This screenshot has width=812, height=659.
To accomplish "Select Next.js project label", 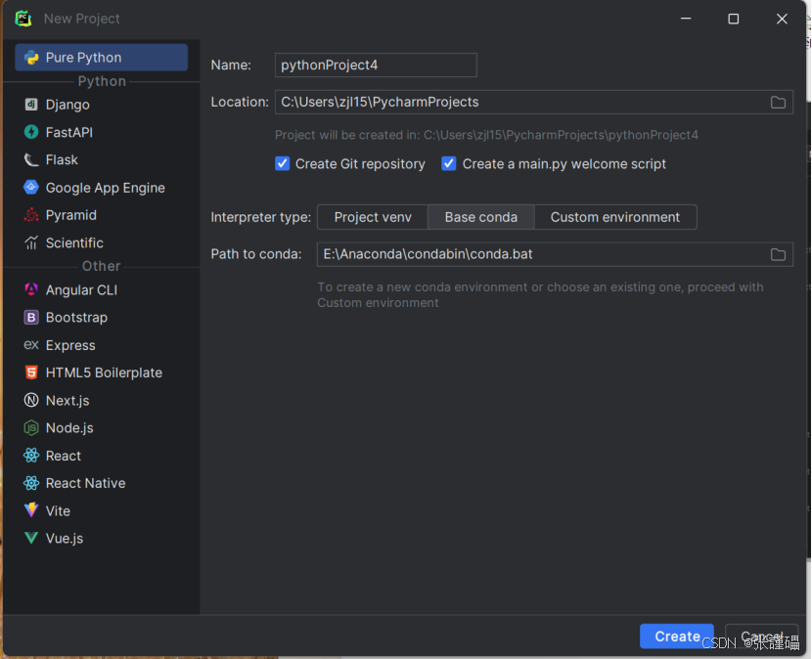I will pos(68,401).
